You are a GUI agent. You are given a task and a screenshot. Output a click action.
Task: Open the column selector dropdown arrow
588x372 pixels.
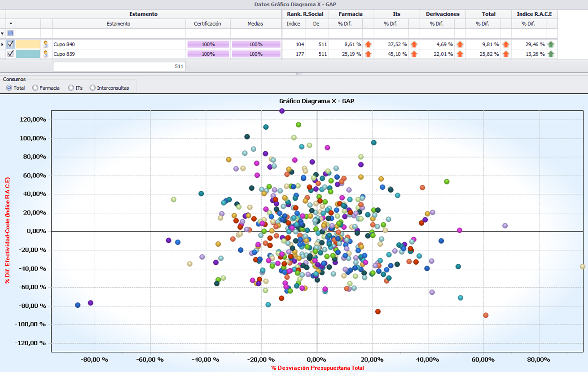coord(11,23)
